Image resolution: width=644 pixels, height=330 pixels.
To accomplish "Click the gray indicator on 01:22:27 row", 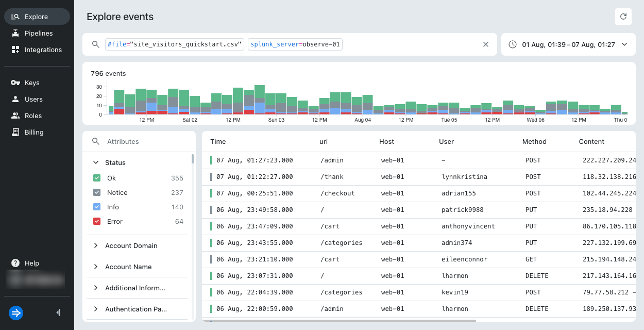I will [211, 177].
